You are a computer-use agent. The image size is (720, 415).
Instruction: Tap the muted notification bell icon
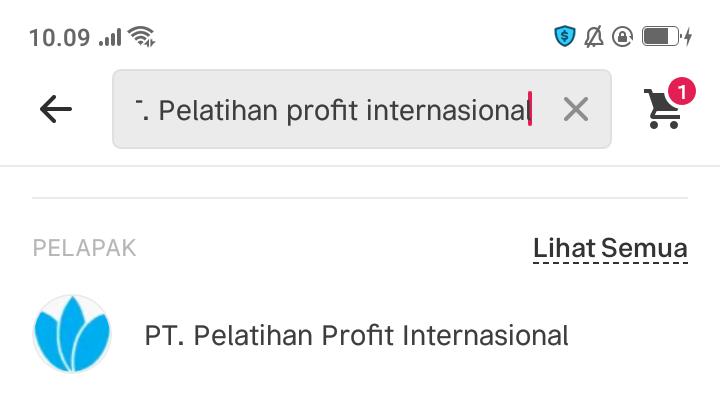tap(594, 37)
